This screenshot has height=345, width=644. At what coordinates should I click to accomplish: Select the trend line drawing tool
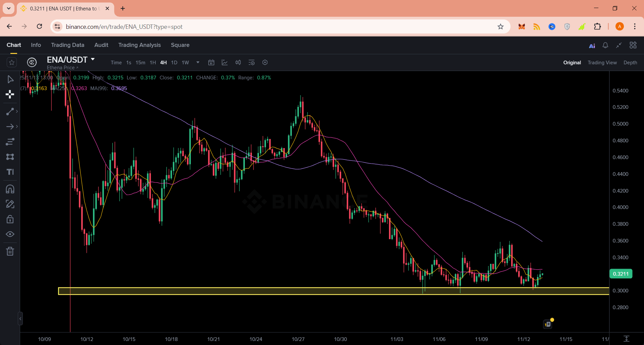10,112
